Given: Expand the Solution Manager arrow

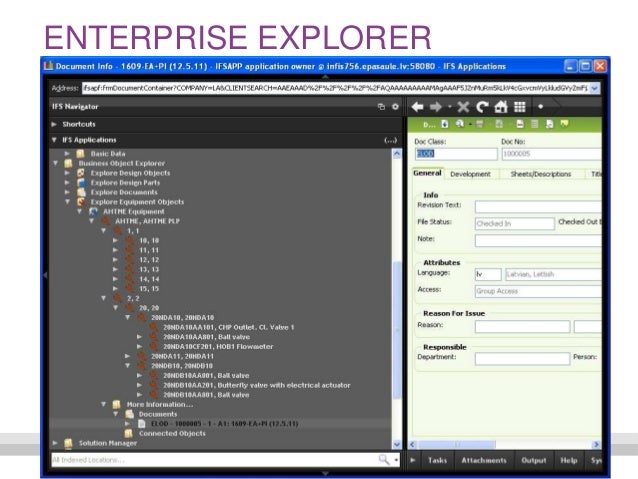Looking at the screenshot, I should 55,443.
